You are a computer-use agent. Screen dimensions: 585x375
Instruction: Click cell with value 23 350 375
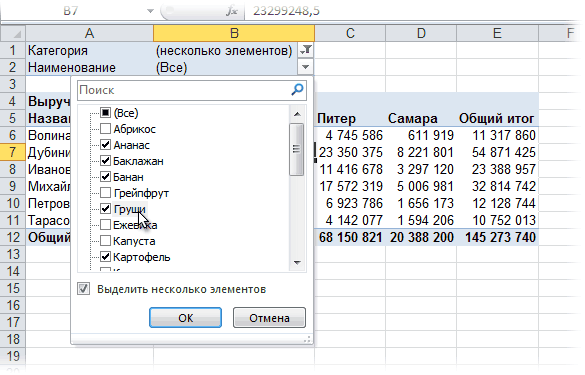[350, 152]
